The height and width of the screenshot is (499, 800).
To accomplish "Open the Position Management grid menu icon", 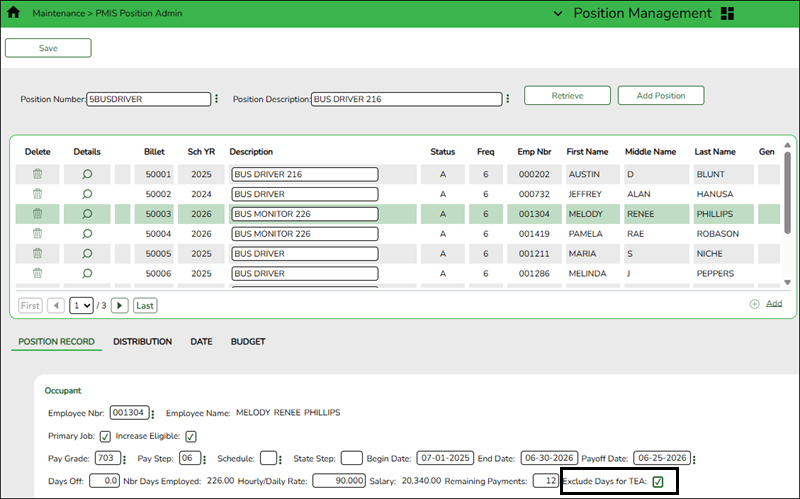I will [x=727, y=14].
